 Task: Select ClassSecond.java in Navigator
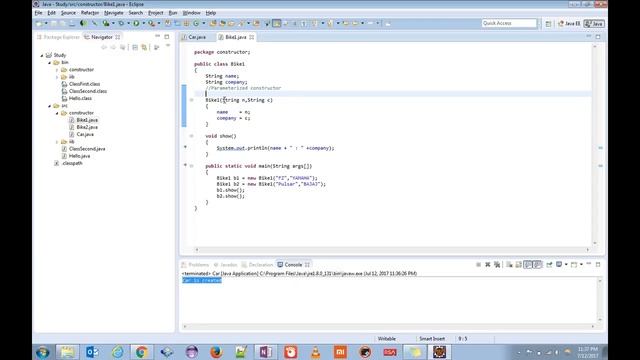coord(87,149)
